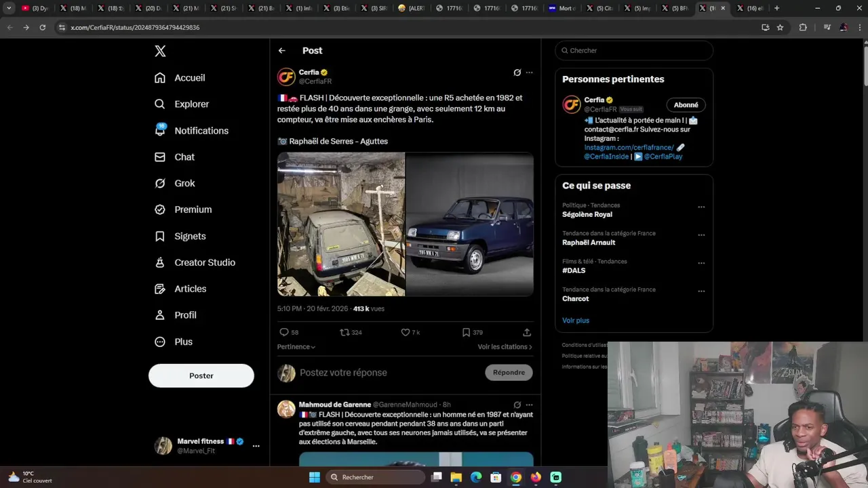
Task: Open Cerfia profile avatar on post
Action: coord(286,77)
